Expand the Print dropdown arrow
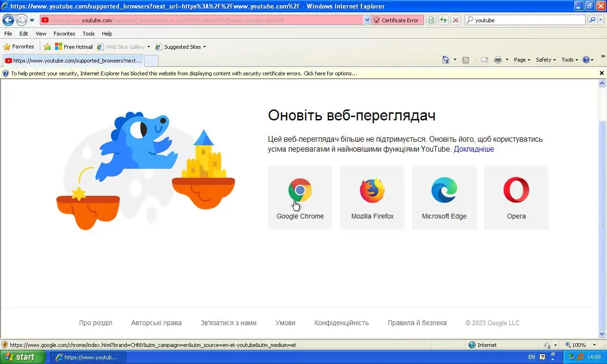Screen dimensions: 607x364 coord(507,60)
